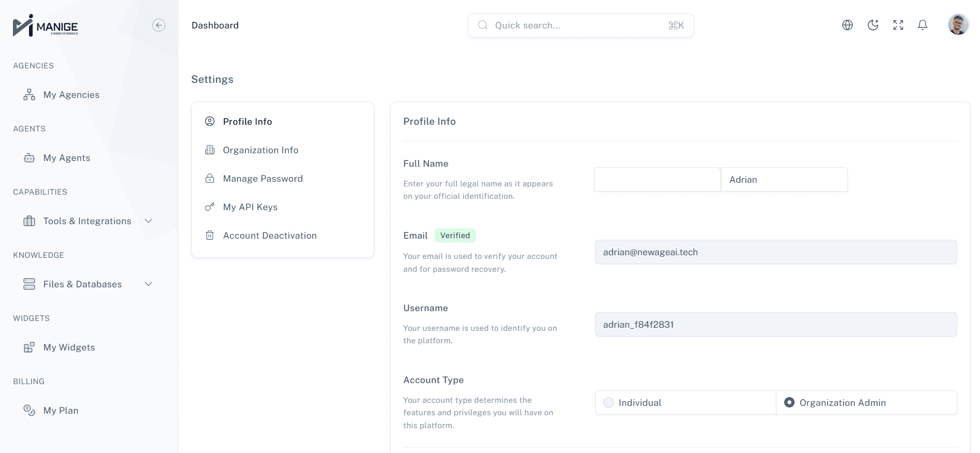Select the Organization Admin radio button
Viewport: 980px width, 453px height.
tap(789, 403)
